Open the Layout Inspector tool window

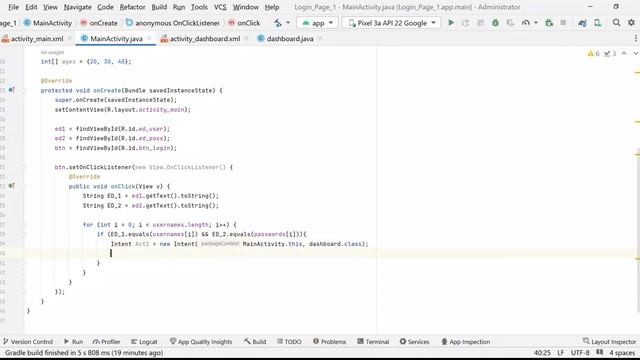point(609,342)
